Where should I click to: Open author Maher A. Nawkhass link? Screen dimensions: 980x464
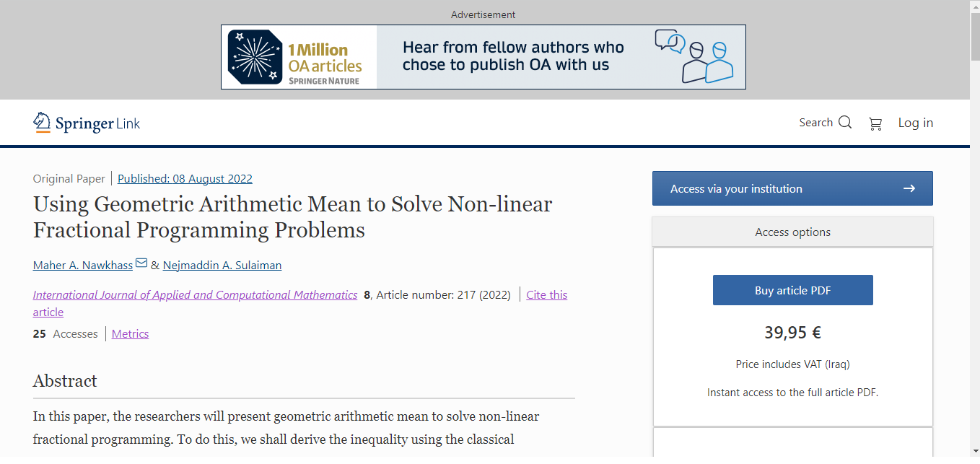pyautogui.click(x=83, y=266)
